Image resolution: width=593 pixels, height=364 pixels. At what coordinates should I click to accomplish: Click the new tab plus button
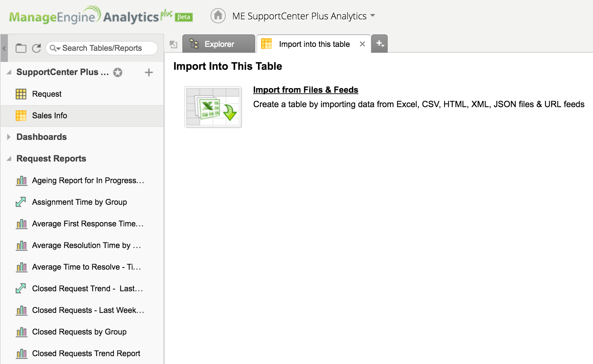click(x=379, y=44)
